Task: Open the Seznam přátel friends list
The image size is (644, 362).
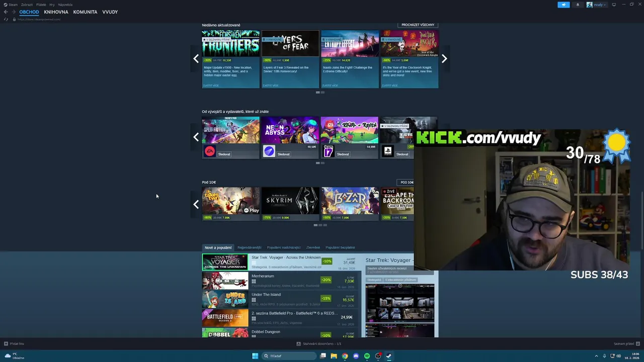Action: tap(626, 344)
